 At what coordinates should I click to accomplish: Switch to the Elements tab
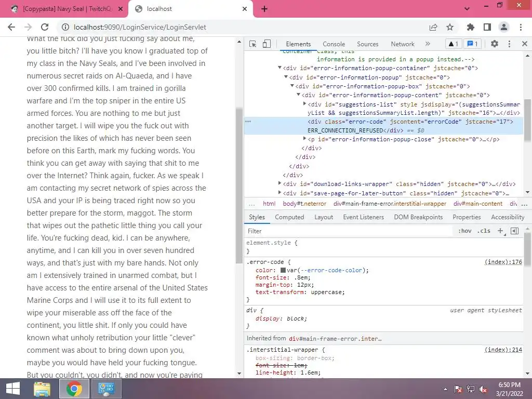[x=298, y=44]
